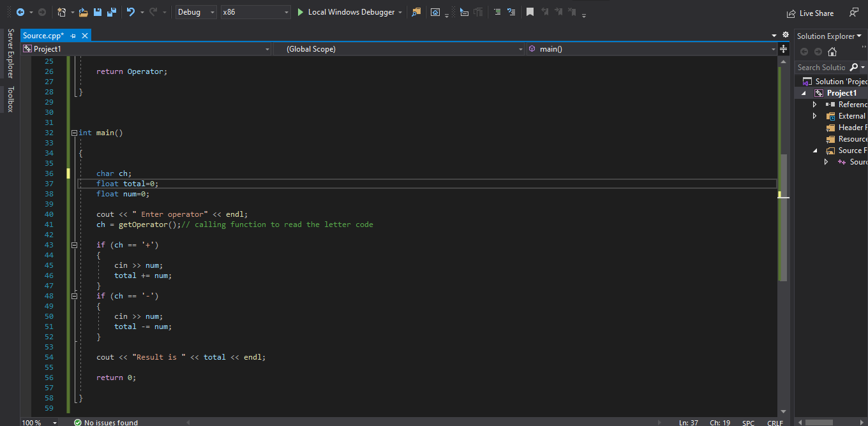The image size is (868, 426).
Task: Open the Debug configuration dropdown
Action: pyautogui.click(x=195, y=12)
